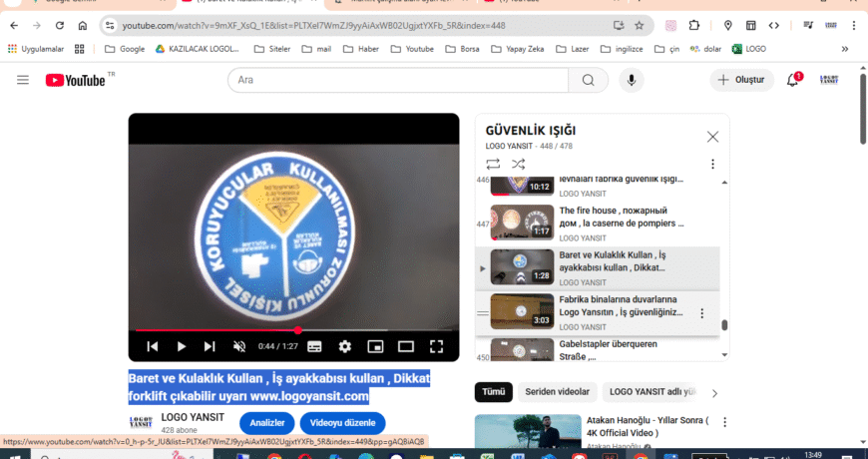The height and width of the screenshot is (459, 868).
Task: Open browser home page button
Action: (83, 26)
